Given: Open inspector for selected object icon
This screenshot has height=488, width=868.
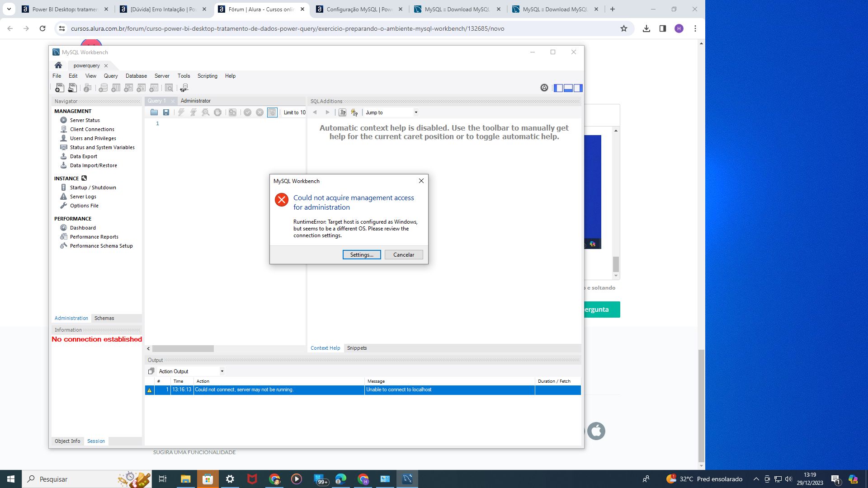Looking at the screenshot, I should (x=88, y=88).
